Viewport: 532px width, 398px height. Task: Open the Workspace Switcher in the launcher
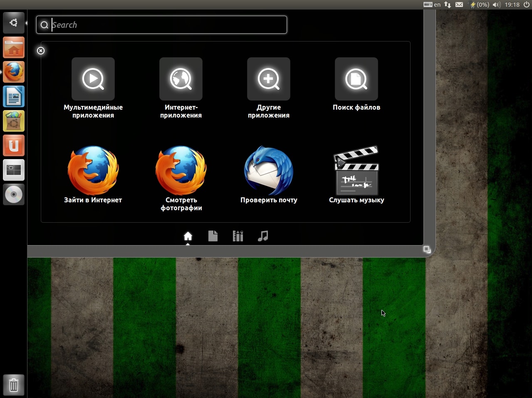click(x=14, y=170)
